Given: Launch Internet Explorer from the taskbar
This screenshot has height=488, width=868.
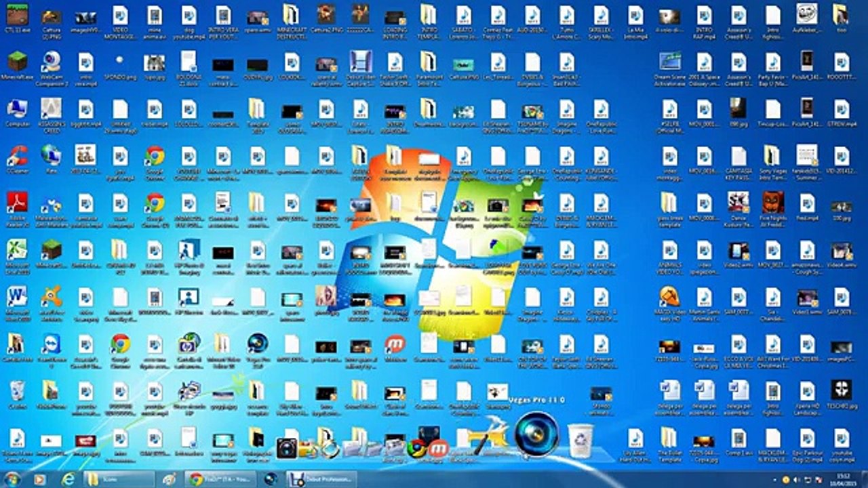Looking at the screenshot, I should [68, 479].
